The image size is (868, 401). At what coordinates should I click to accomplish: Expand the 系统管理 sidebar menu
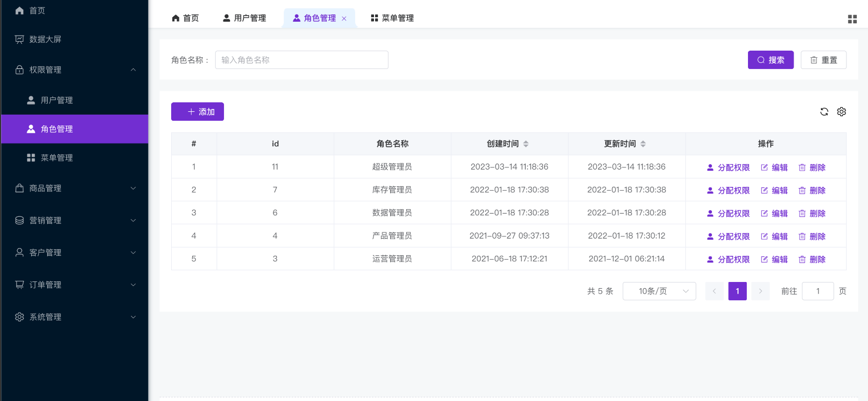coord(74,317)
